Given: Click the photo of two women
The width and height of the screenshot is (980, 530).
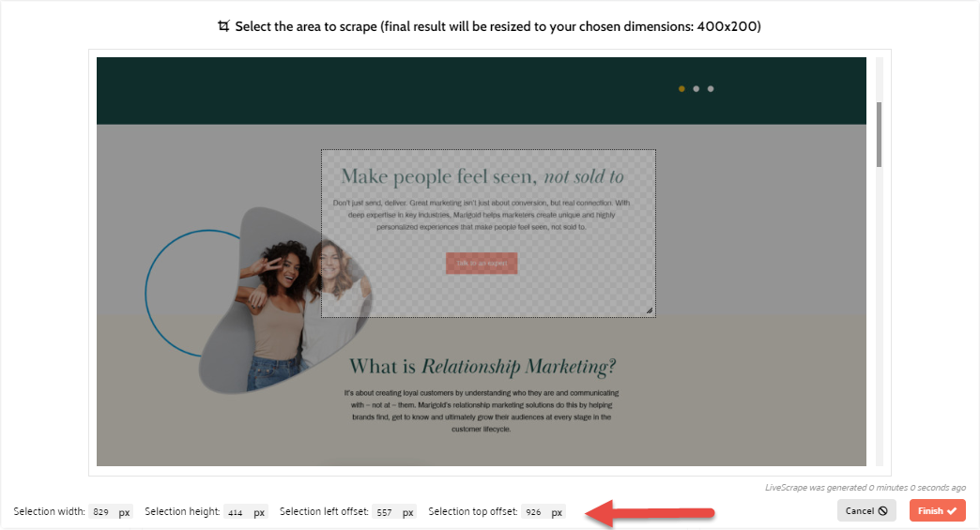Looking at the screenshot, I should click(282, 300).
